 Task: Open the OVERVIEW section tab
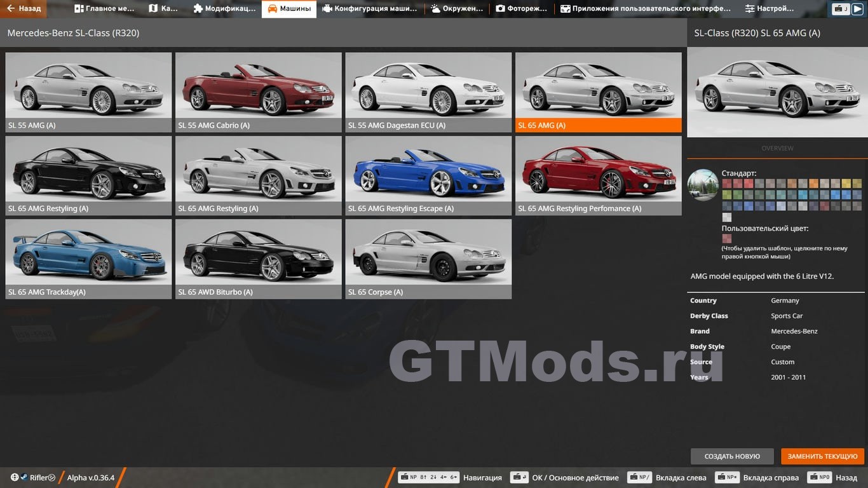[777, 148]
